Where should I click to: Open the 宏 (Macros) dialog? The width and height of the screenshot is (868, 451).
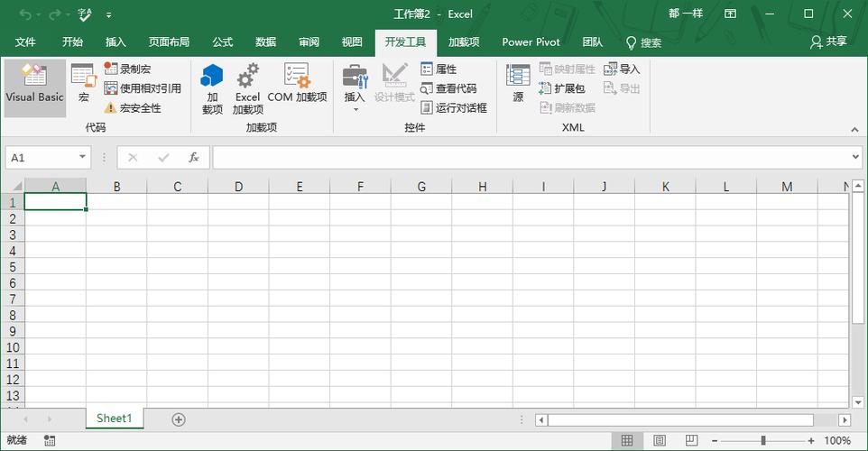[84, 83]
